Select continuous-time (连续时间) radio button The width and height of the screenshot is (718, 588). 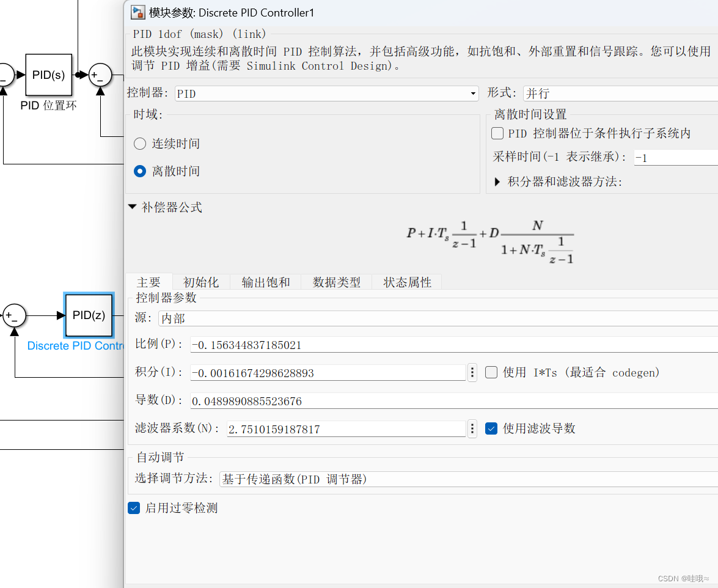140,144
